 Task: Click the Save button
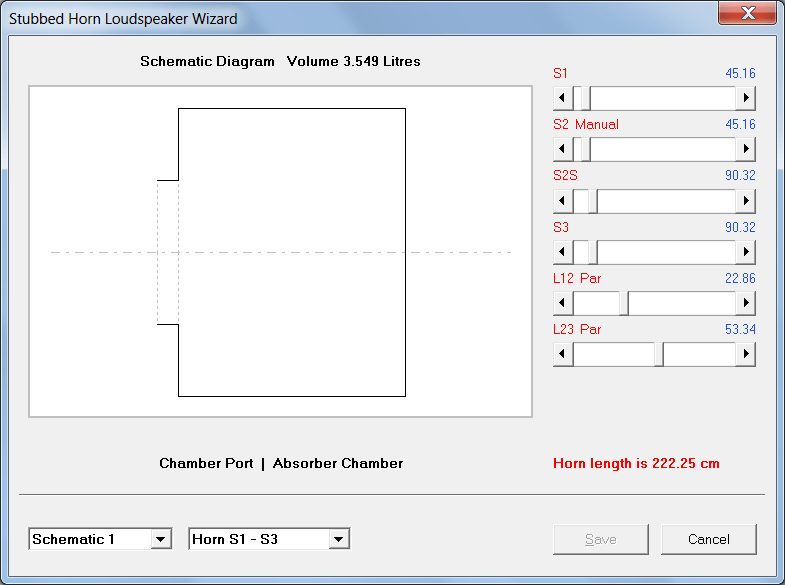pyautogui.click(x=601, y=539)
